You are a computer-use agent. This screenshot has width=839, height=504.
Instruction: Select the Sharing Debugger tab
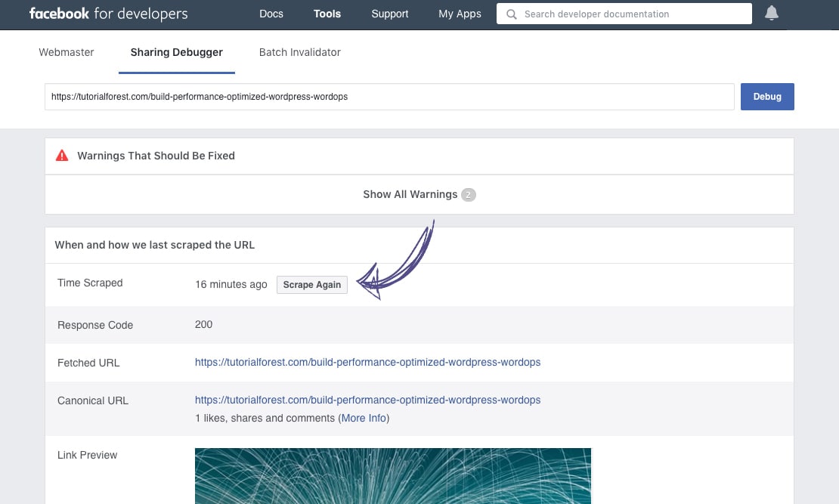tap(177, 52)
